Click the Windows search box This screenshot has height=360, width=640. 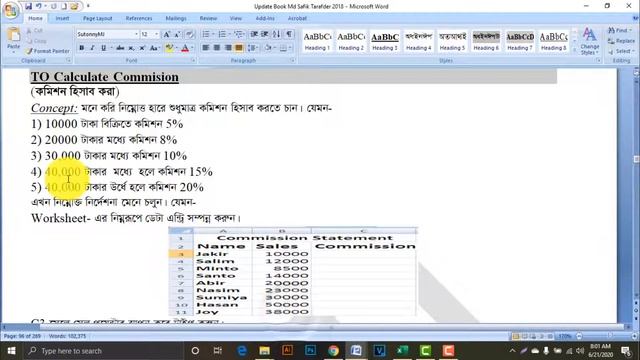point(104,351)
